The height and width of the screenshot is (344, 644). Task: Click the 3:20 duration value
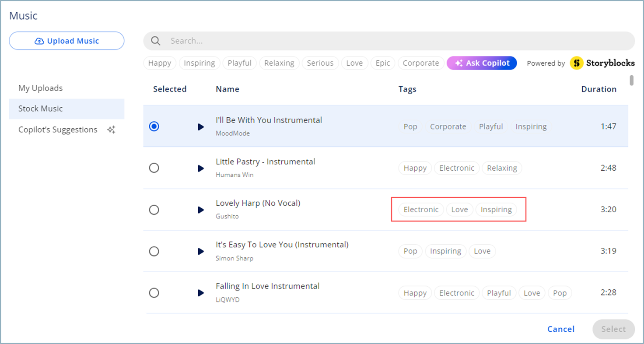click(x=609, y=210)
